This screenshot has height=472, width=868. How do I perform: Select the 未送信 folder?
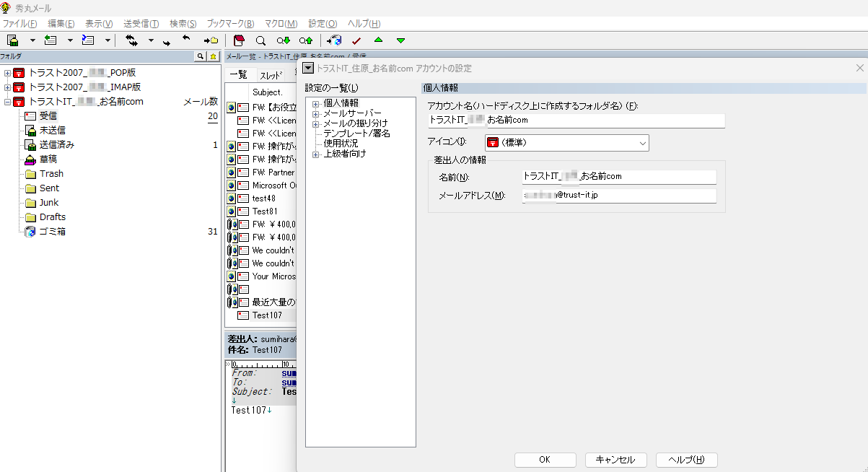52,131
